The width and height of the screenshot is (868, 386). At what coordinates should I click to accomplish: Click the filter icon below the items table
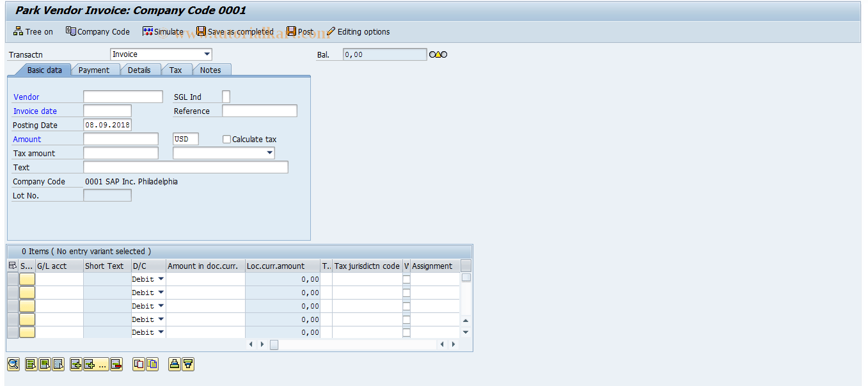pos(188,364)
